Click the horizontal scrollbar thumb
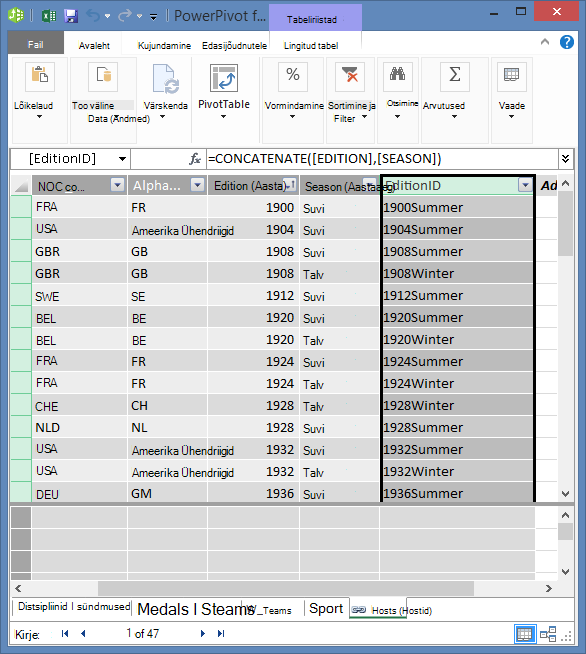 [286, 589]
